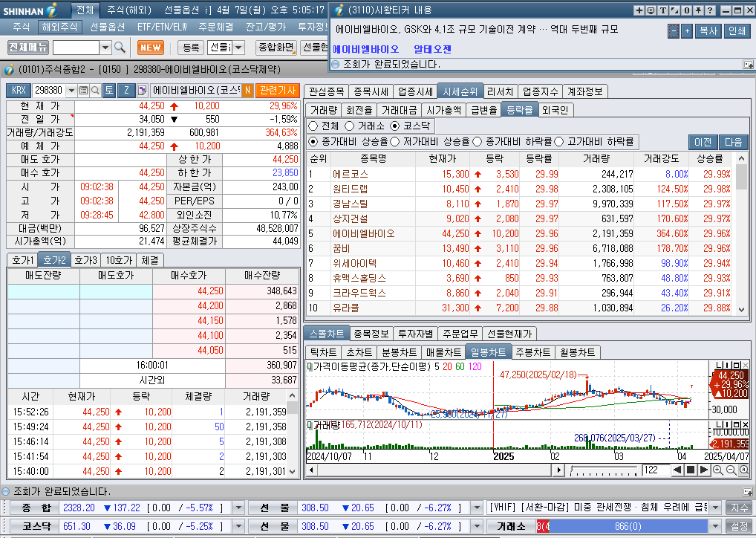Viewport: 756px width, 538px height.
Task: Click the orange 관련기사 button
Action: [278, 90]
